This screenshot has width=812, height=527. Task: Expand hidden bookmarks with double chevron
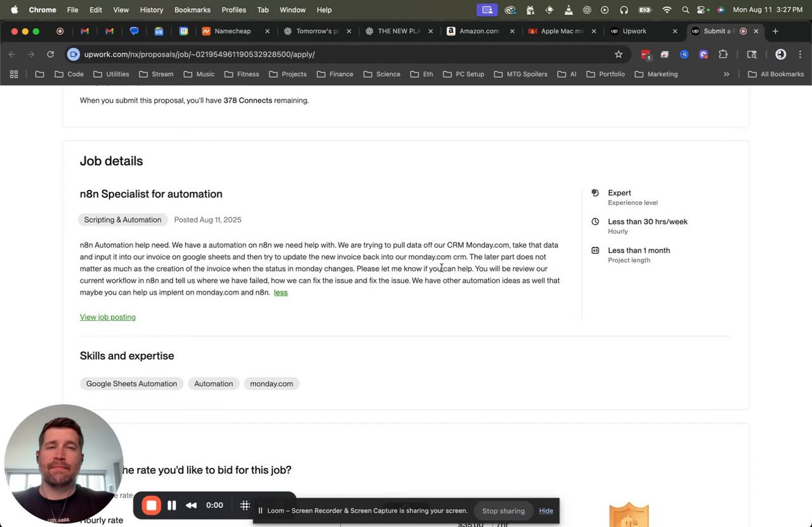pos(726,74)
